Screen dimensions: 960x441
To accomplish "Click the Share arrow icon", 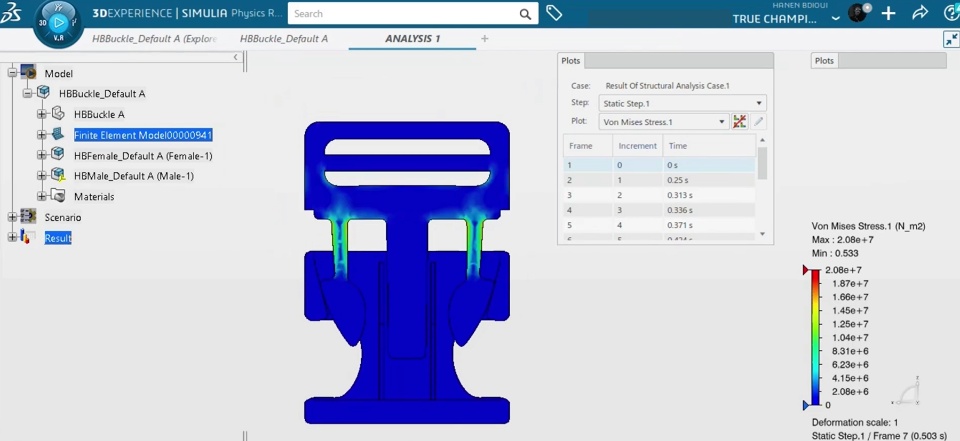I will click(920, 13).
